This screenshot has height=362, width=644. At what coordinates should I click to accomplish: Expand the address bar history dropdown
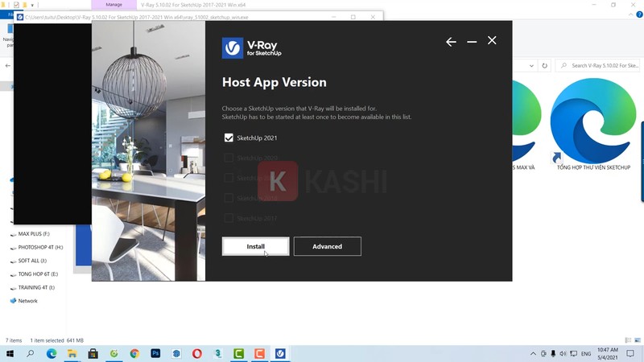(531, 66)
